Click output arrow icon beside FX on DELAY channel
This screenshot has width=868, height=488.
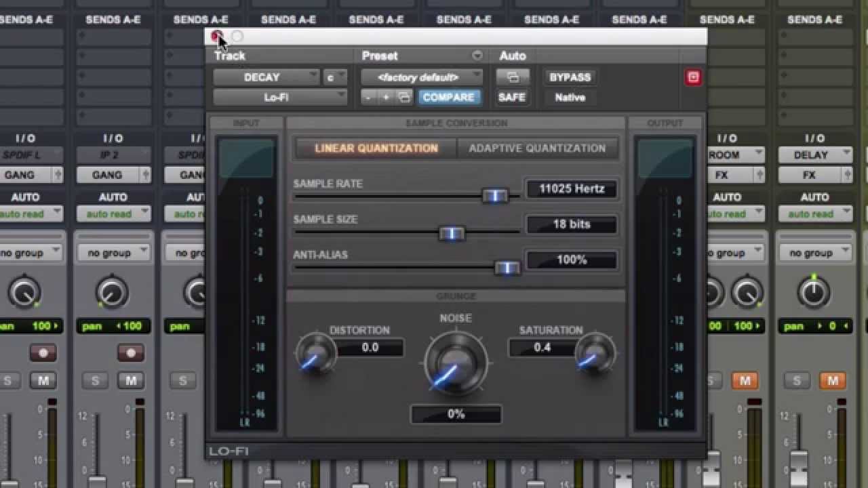(848, 175)
